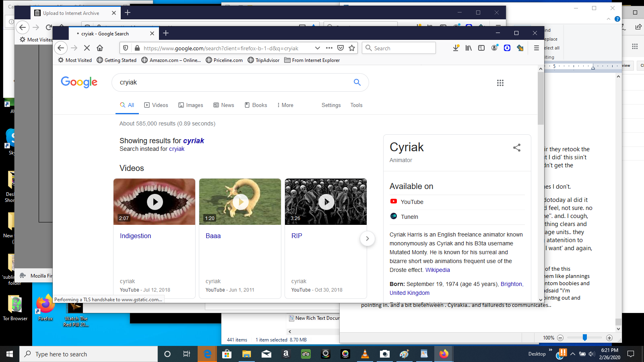Switch to Images results tab
The height and width of the screenshot is (362, 644).
pos(191,105)
